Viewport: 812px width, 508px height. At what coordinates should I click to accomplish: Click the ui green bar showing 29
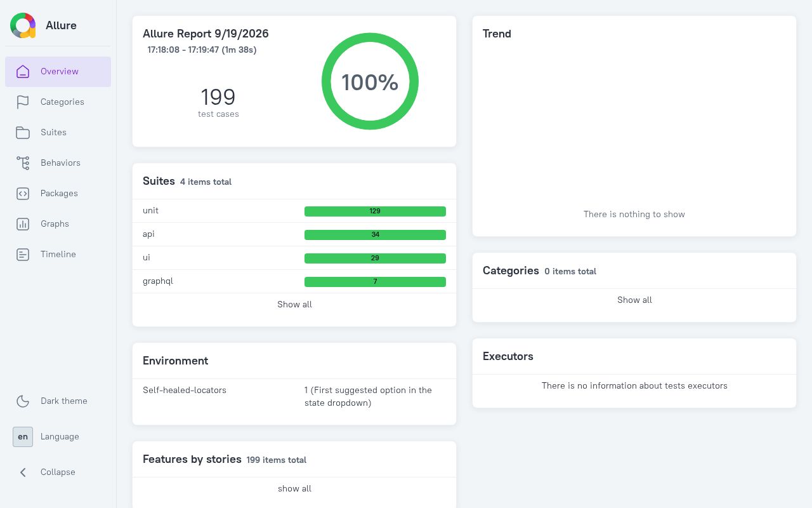[x=375, y=258]
